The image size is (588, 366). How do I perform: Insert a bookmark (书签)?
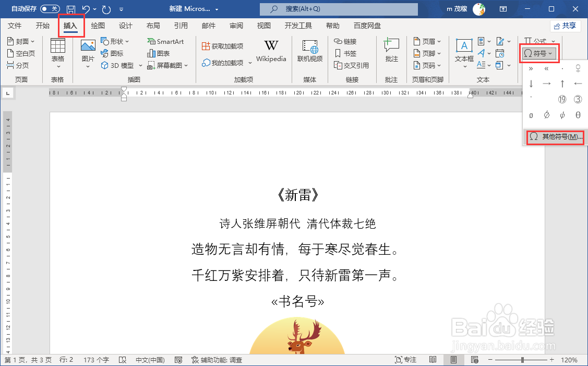coord(345,53)
